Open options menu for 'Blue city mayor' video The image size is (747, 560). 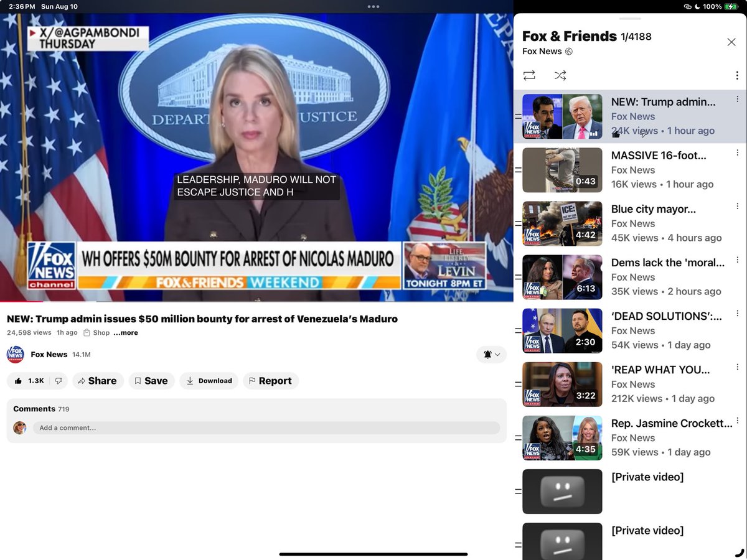tap(737, 206)
